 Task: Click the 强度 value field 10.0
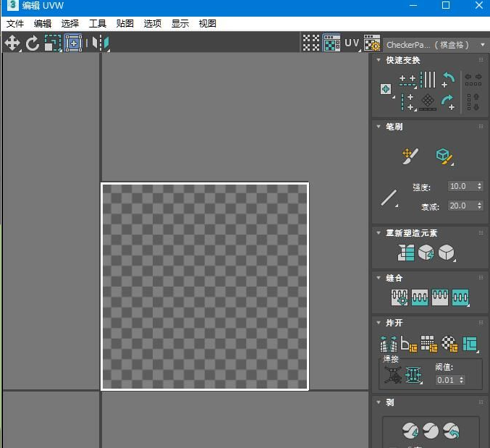click(462, 186)
